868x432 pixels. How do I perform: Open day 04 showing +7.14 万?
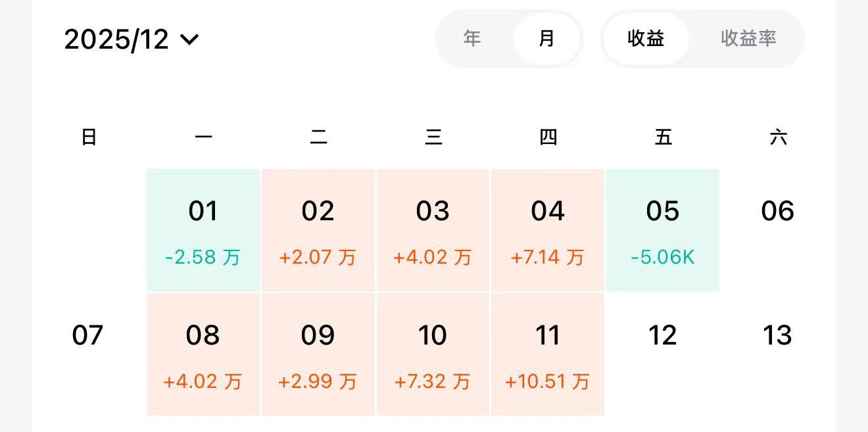pyautogui.click(x=548, y=230)
